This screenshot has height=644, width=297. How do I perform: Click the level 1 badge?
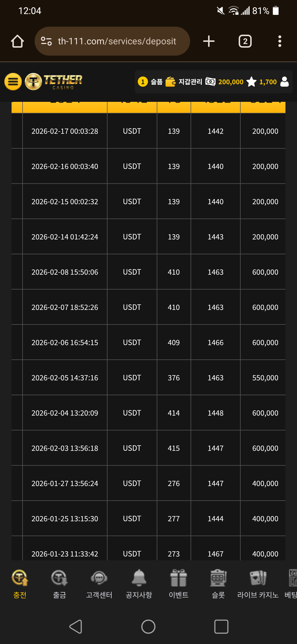(x=143, y=82)
